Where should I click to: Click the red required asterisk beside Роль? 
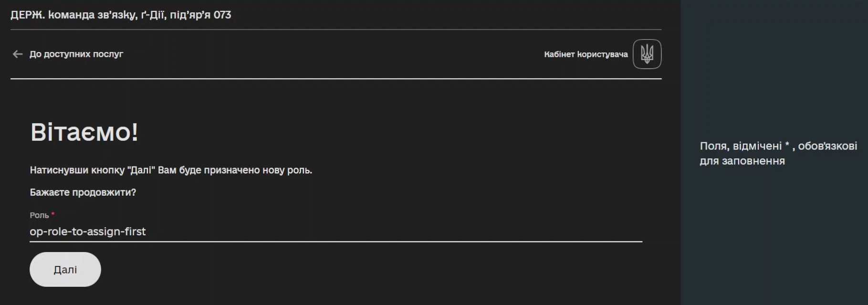[53, 214]
